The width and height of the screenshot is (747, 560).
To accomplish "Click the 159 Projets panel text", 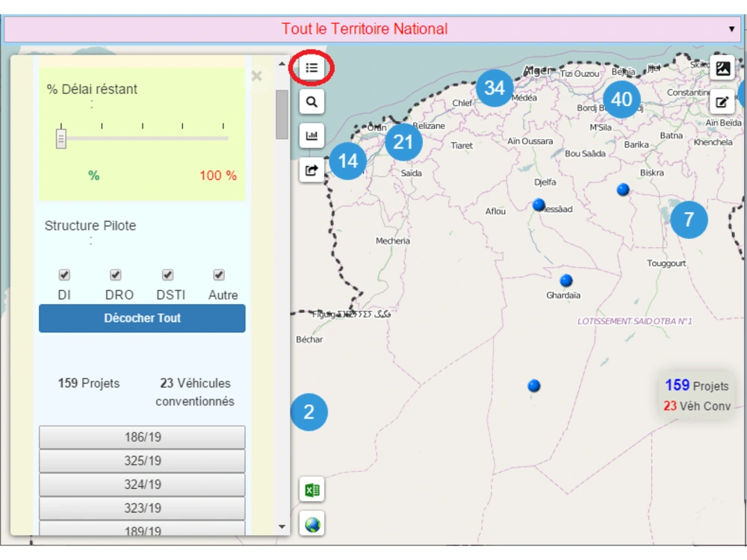I will 89,383.
